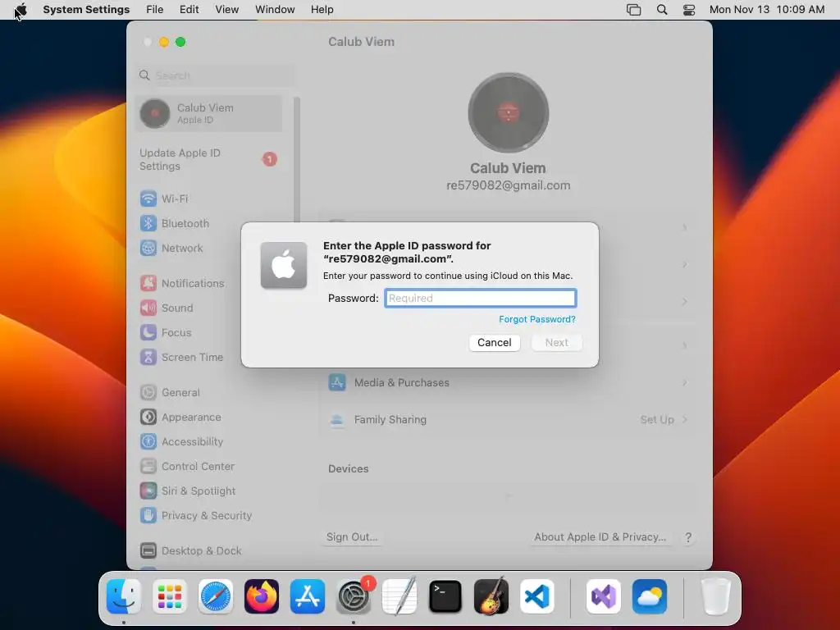Viewport: 840px width, 630px height.
Task: Click the Family Sharing row label
Action: [390, 419]
